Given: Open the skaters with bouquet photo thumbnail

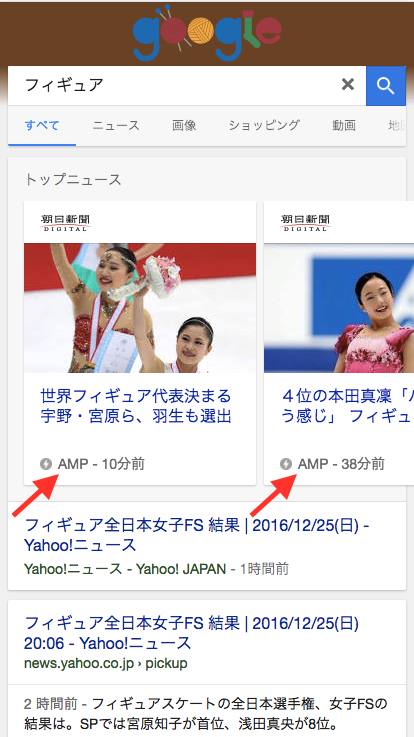Looking at the screenshot, I should coord(140,308).
